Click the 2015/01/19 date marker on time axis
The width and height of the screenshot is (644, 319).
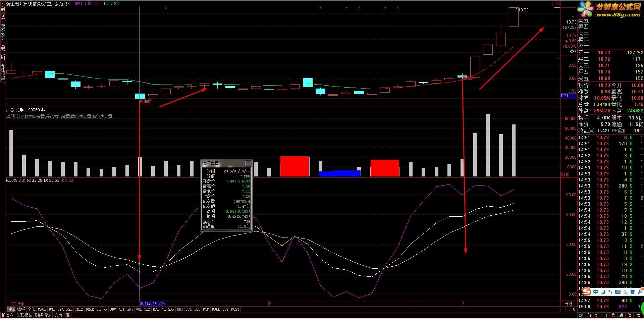tap(153, 304)
